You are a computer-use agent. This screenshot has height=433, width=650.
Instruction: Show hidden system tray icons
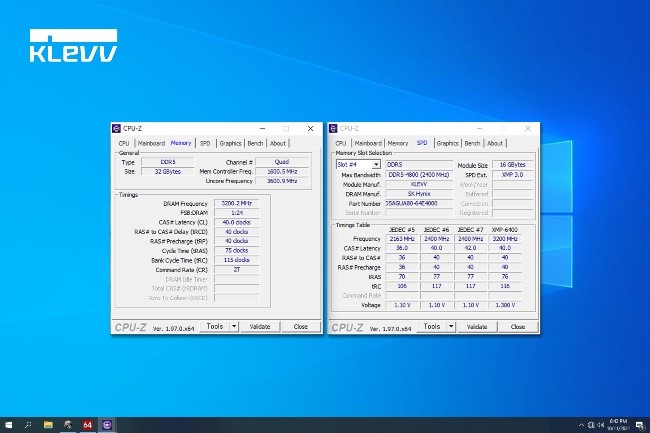pyautogui.click(x=581, y=425)
